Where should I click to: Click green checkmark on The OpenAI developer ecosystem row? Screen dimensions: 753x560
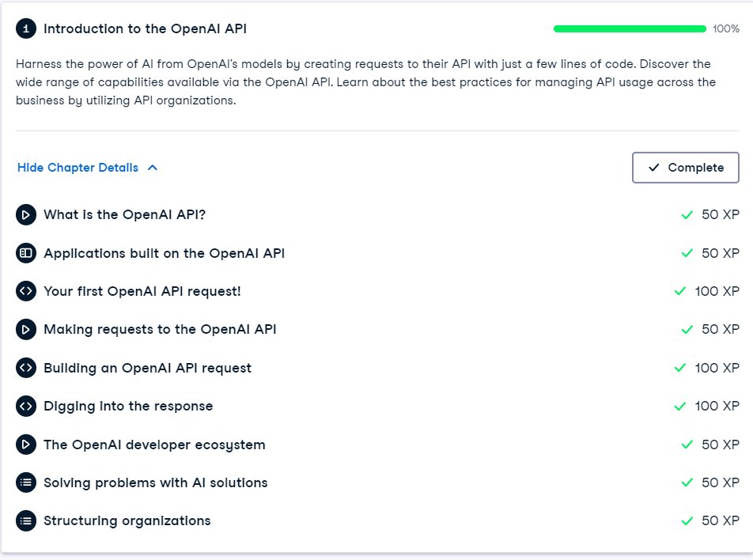pyautogui.click(x=687, y=445)
